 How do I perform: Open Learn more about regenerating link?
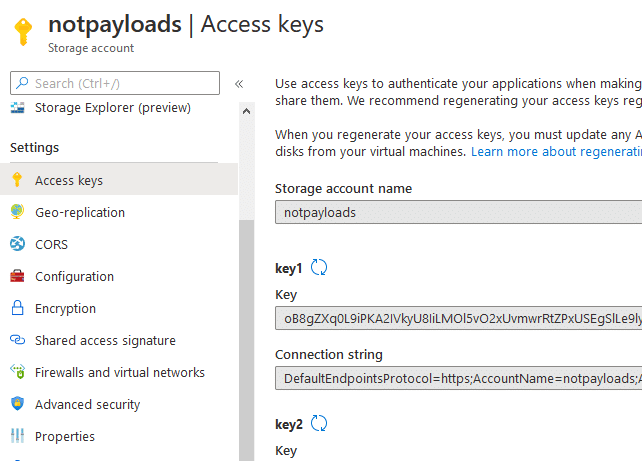[x=556, y=151]
